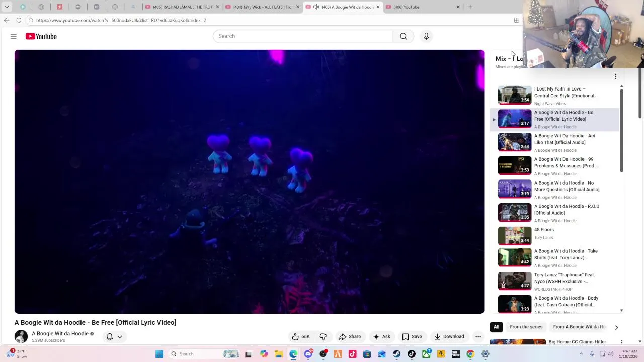Open the Windows Start menu
This screenshot has height=362, width=644.
coord(159,354)
